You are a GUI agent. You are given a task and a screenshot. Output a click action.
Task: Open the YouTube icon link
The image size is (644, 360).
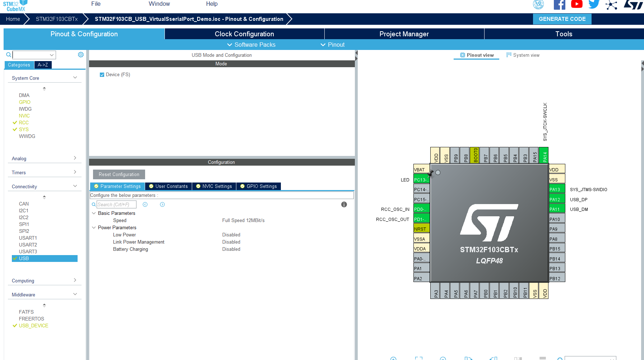(576, 4)
